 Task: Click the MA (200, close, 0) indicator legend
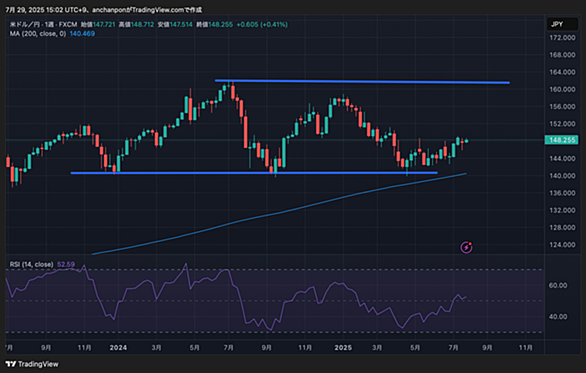point(38,34)
